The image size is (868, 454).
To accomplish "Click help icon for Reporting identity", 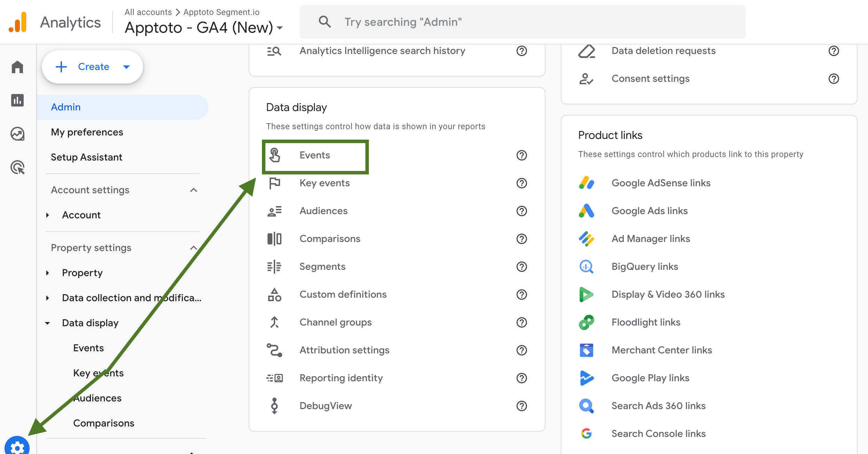I will (521, 378).
